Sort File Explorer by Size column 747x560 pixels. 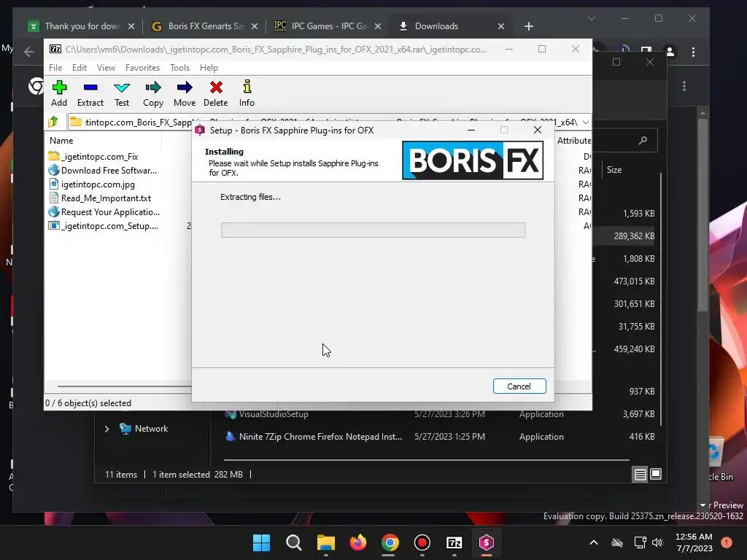pyautogui.click(x=614, y=169)
